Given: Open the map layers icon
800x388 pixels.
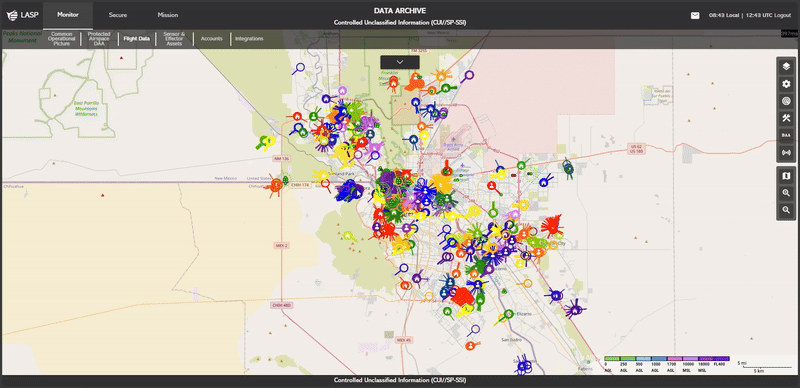Looking at the screenshot, I should pyautogui.click(x=786, y=67).
